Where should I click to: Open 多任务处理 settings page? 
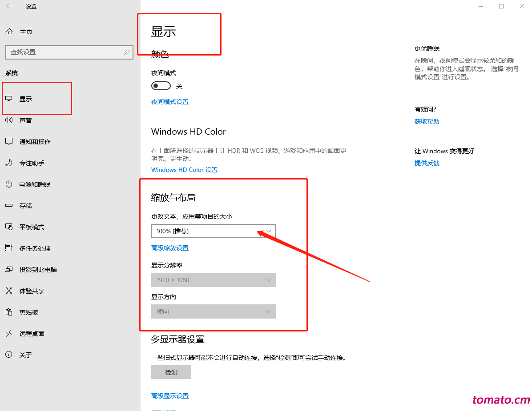(35, 248)
